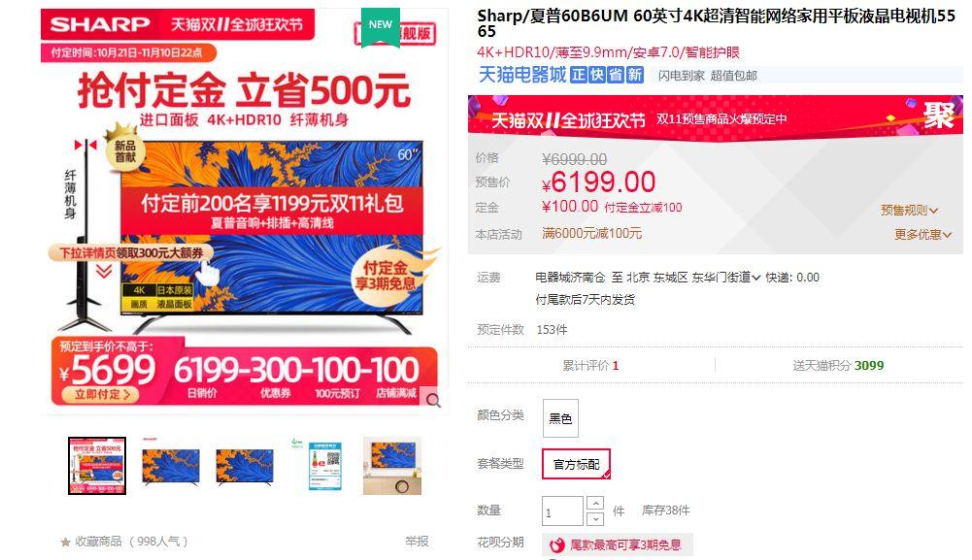Image resolution: width=972 pixels, height=560 pixels.
Task: Select the QR code product thumbnail
Action: point(325,466)
